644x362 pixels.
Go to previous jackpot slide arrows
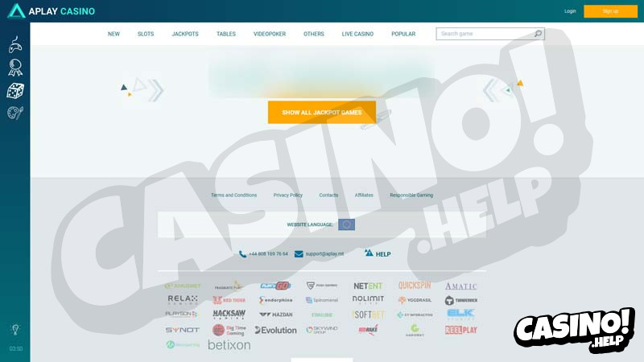pos(143,89)
